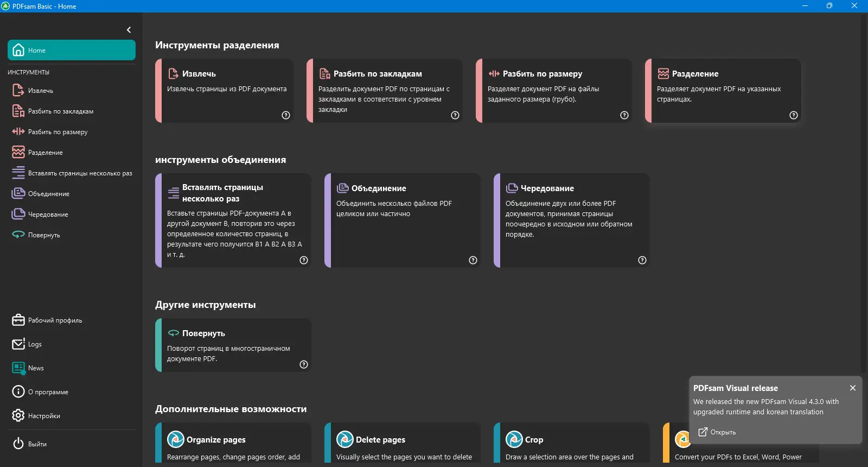
Task: Show help for the Разделение card
Action: (x=794, y=115)
